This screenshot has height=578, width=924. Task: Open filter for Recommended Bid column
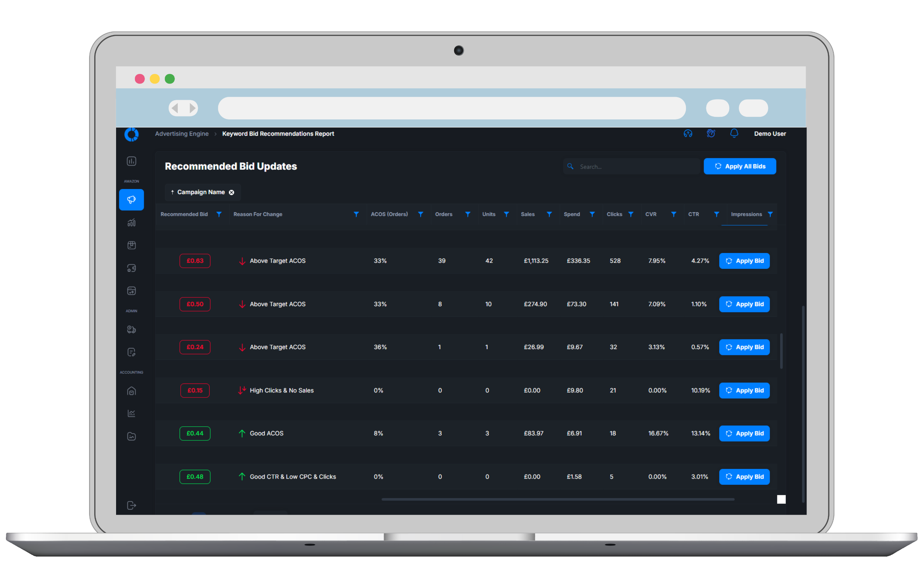tap(219, 214)
